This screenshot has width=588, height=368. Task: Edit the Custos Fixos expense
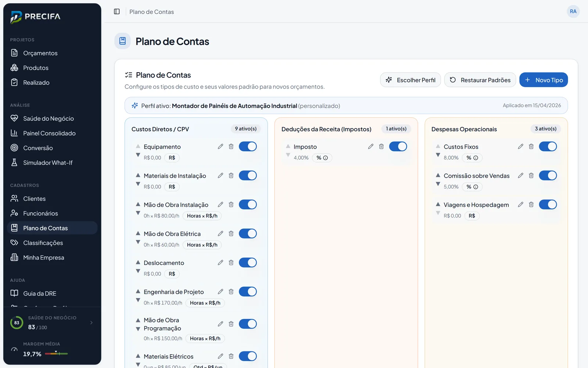pos(520,146)
